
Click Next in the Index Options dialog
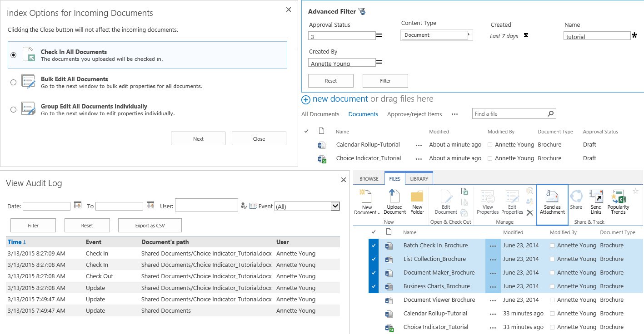pos(198,138)
